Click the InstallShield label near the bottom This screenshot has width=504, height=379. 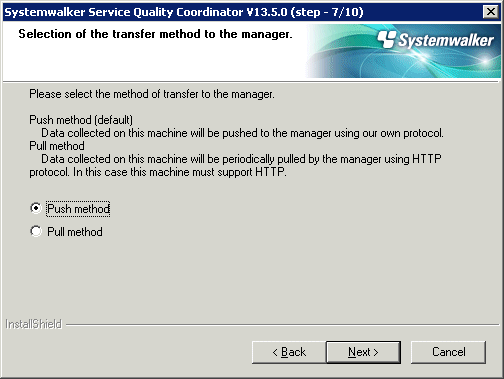tap(34, 324)
